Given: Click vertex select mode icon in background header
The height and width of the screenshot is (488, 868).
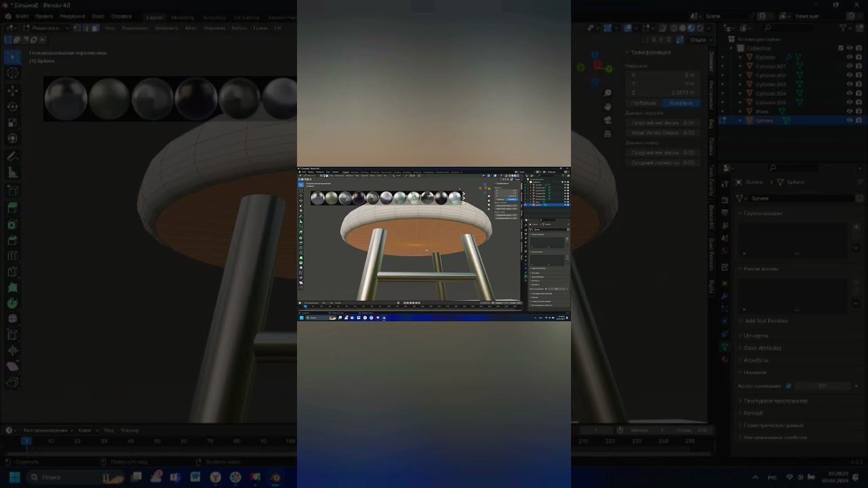Looking at the screenshot, I should (x=77, y=28).
